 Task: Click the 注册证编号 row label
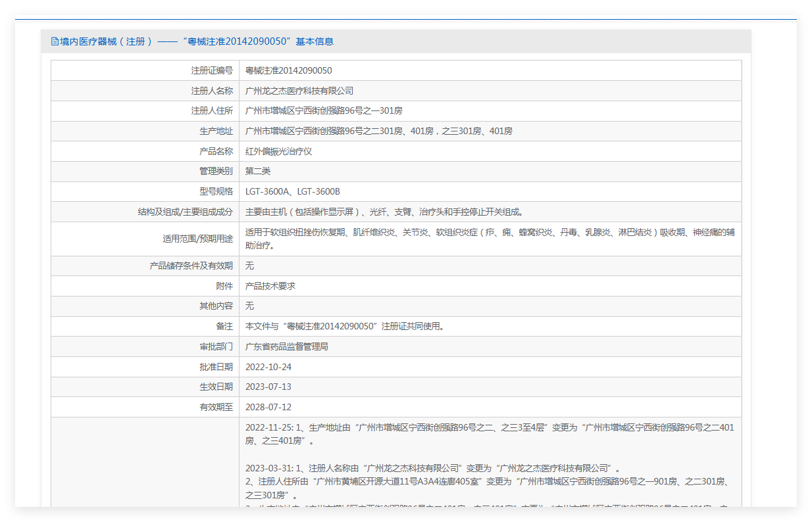point(212,70)
